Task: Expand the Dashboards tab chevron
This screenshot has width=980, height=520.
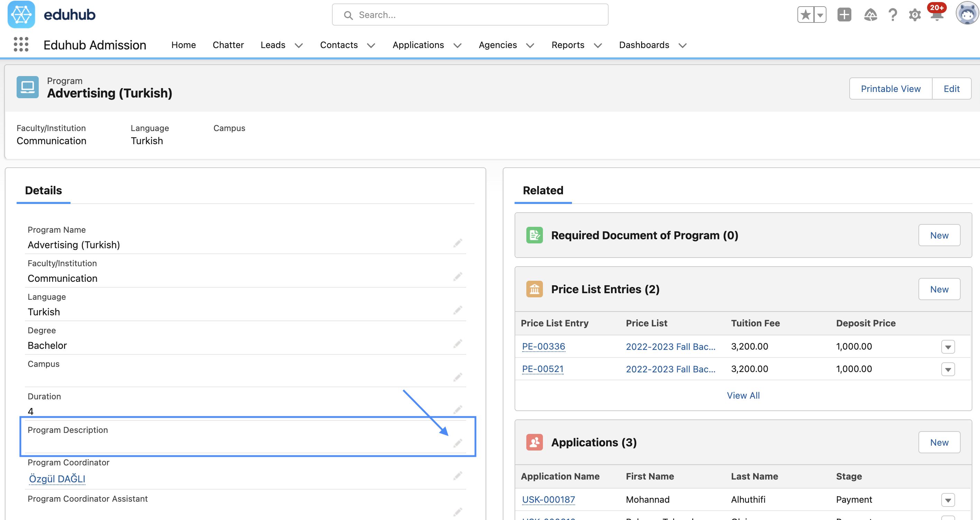Action: [683, 45]
